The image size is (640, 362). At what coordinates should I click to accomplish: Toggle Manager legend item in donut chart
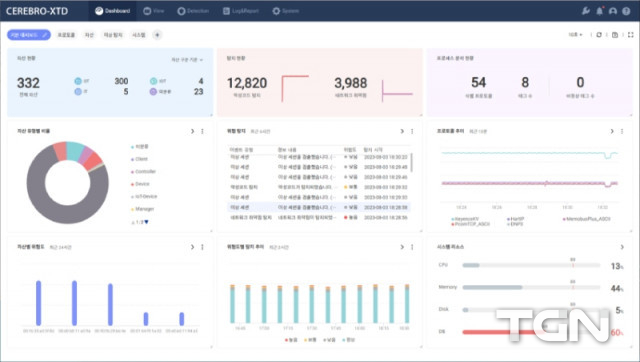(x=142, y=209)
